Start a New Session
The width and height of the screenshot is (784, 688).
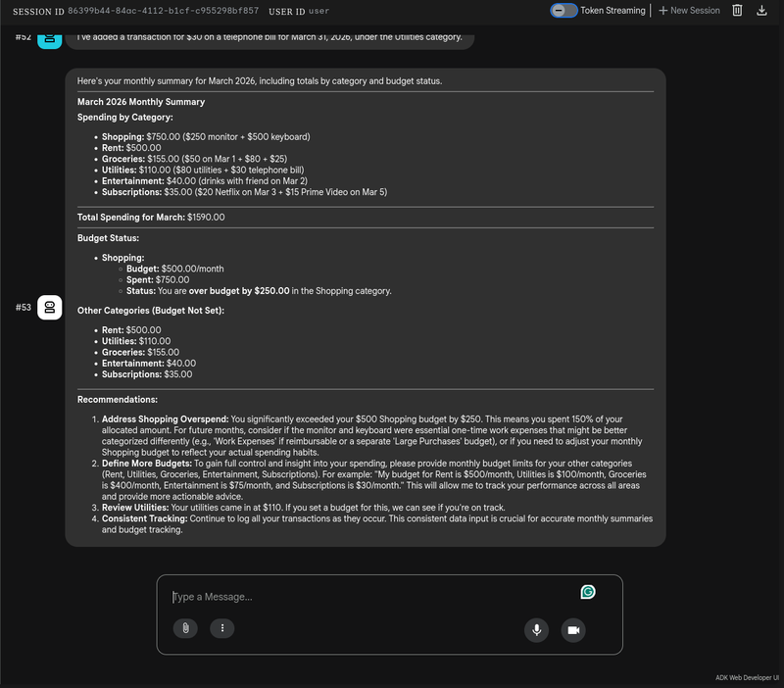(689, 10)
